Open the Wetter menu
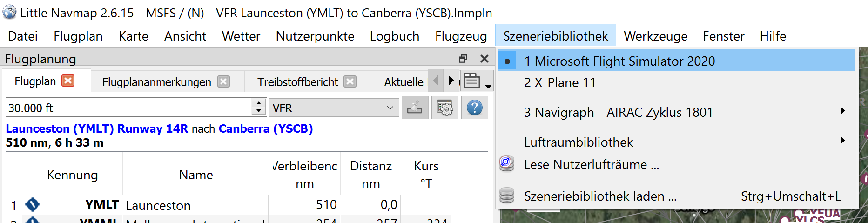Screen dimensions: 868x223 [241, 36]
